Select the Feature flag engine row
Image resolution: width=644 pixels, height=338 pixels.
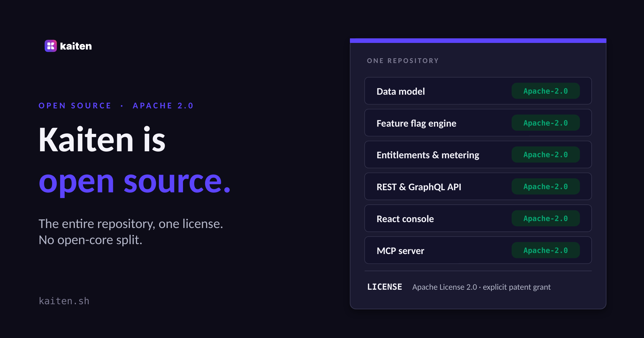478,123
